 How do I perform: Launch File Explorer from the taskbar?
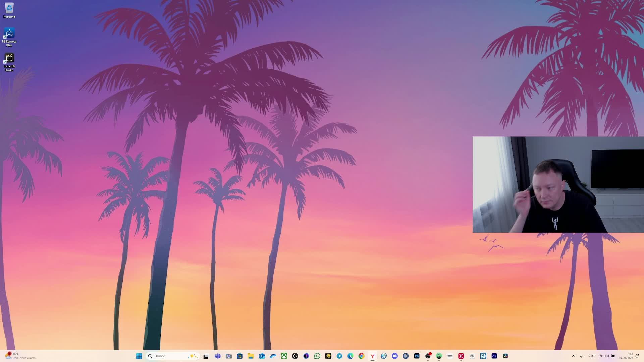tap(251, 356)
